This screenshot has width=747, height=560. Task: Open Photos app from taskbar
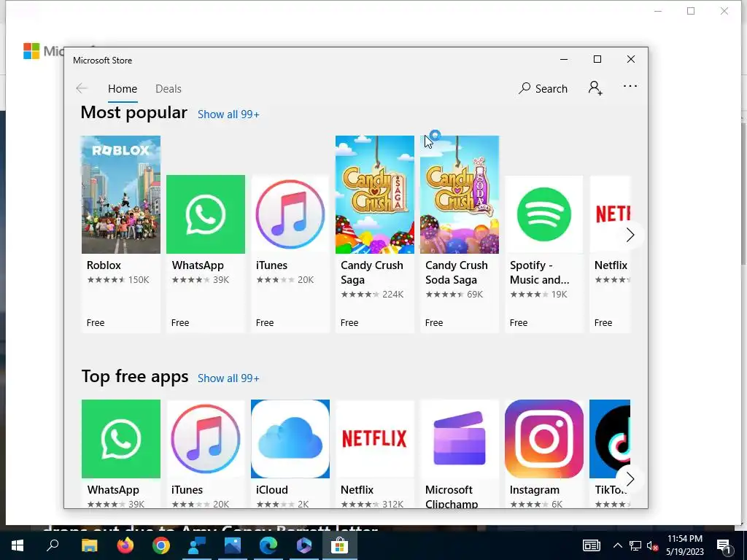233,545
